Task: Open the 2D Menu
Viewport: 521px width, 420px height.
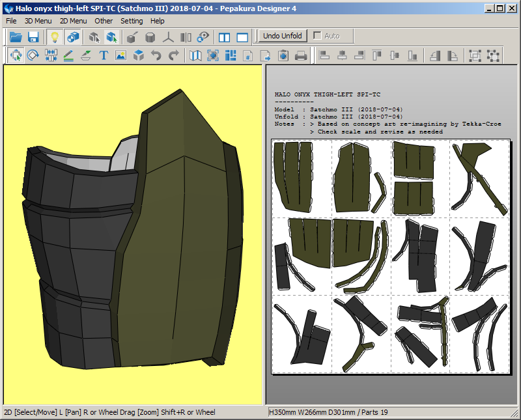Action: (73, 21)
